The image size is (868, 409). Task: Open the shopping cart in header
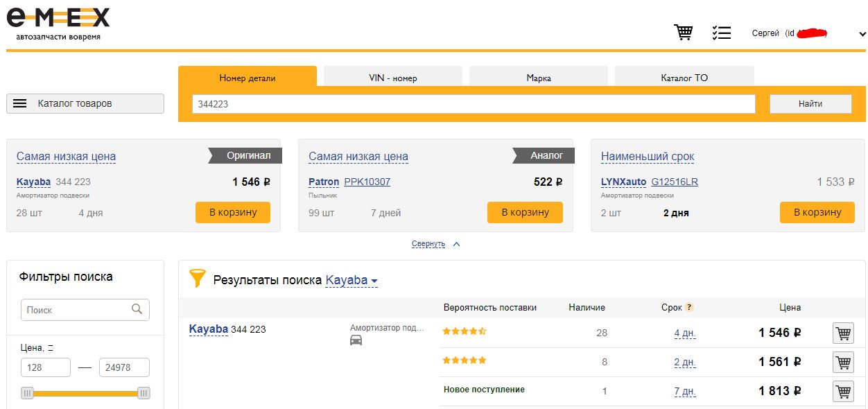683,33
